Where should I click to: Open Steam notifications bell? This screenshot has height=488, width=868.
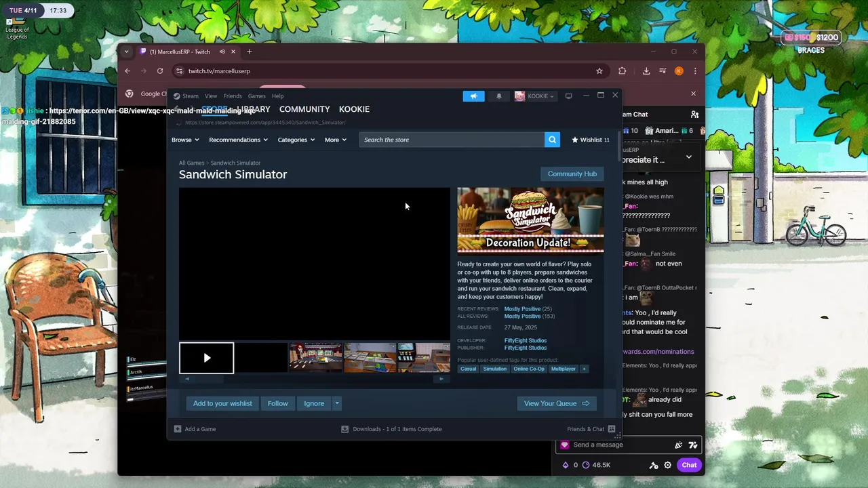(x=499, y=96)
